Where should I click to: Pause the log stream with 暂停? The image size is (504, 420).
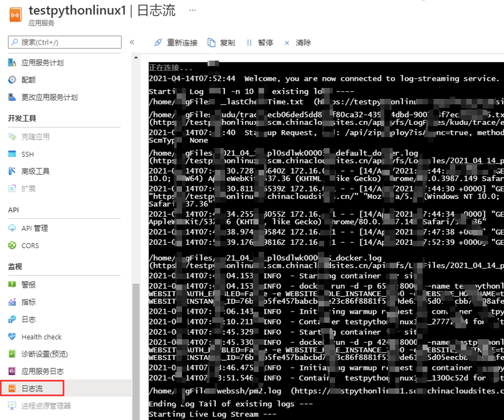click(260, 43)
